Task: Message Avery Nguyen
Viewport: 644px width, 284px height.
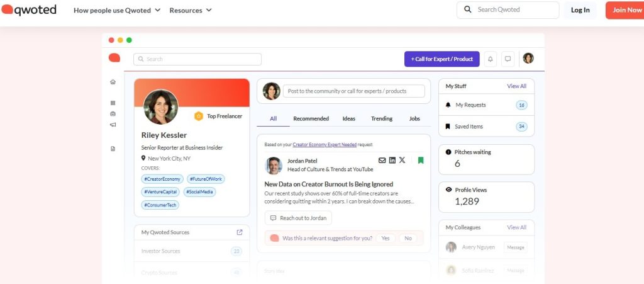Action: click(x=516, y=247)
